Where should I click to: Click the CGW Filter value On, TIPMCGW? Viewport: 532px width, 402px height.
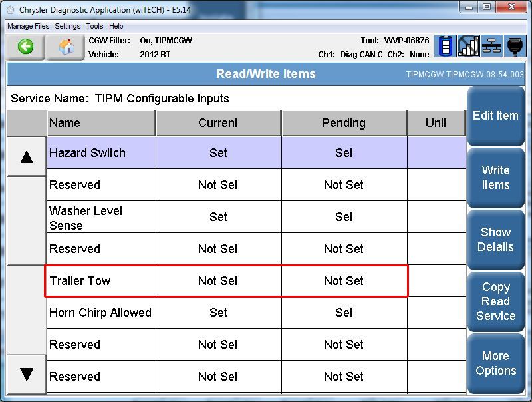click(166, 41)
